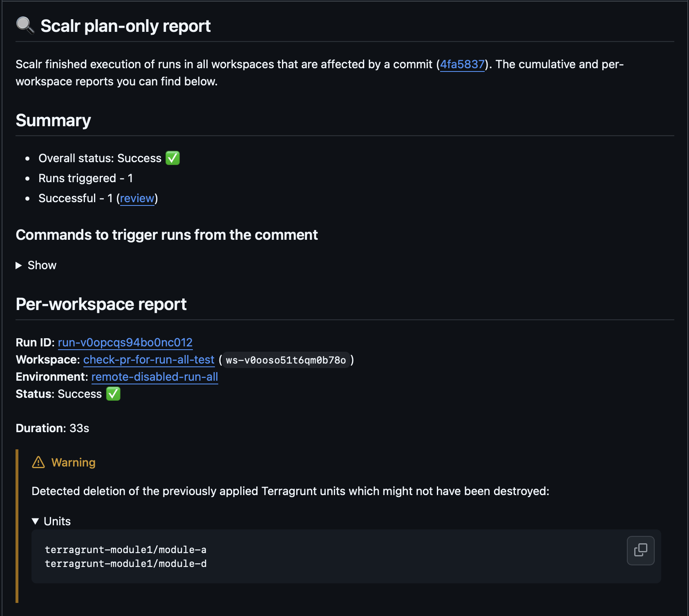Click the magnifying glass icon in title
Viewport: 689px width, 616px height.
(25, 26)
